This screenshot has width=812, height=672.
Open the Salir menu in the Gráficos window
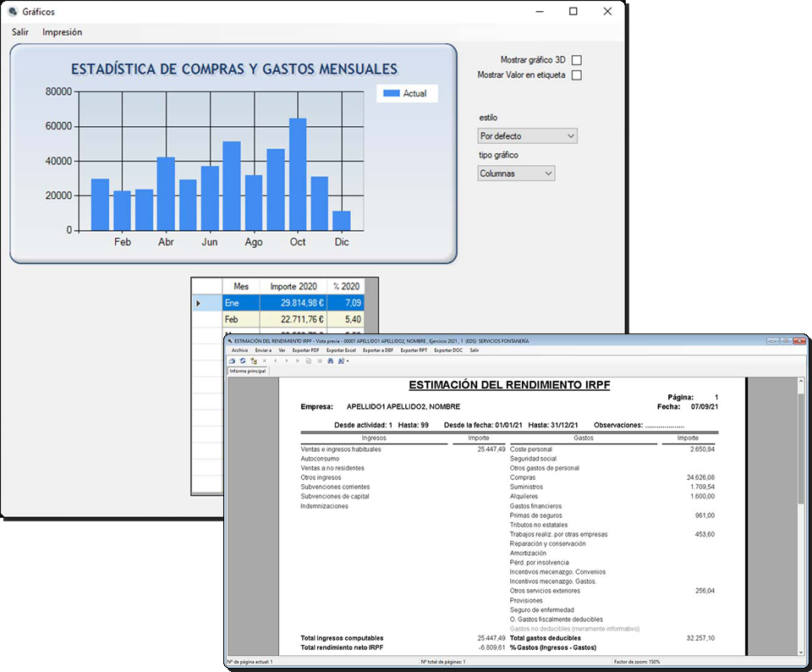pos(20,32)
